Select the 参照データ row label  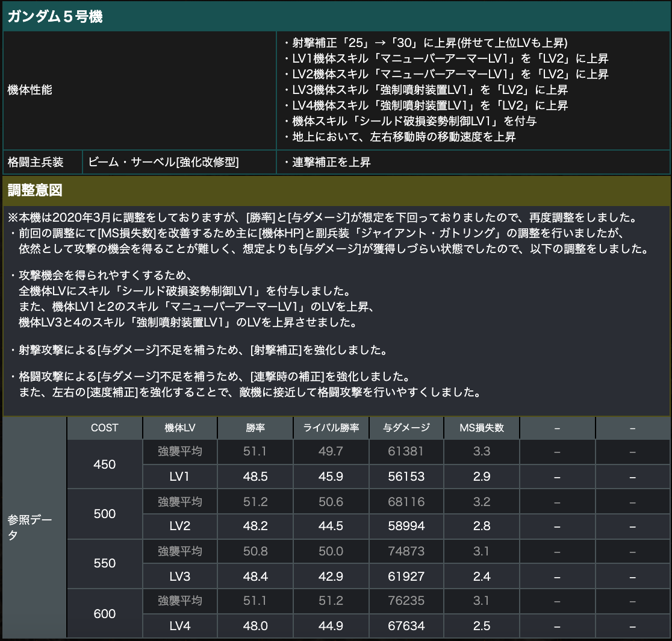pyautogui.click(x=30, y=527)
